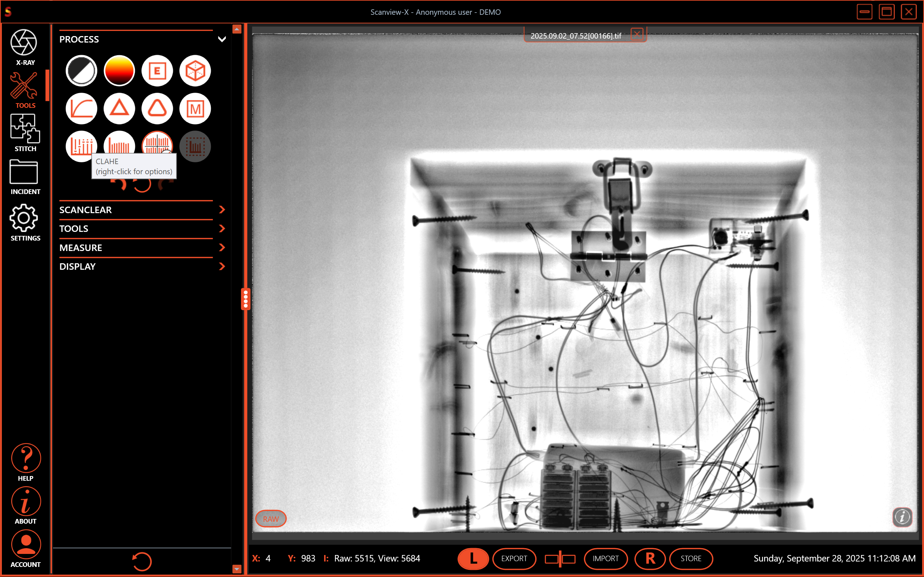The width and height of the screenshot is (924, 577).
Task: Select the sharp triangle filter icon
Action: pos(119,109)
